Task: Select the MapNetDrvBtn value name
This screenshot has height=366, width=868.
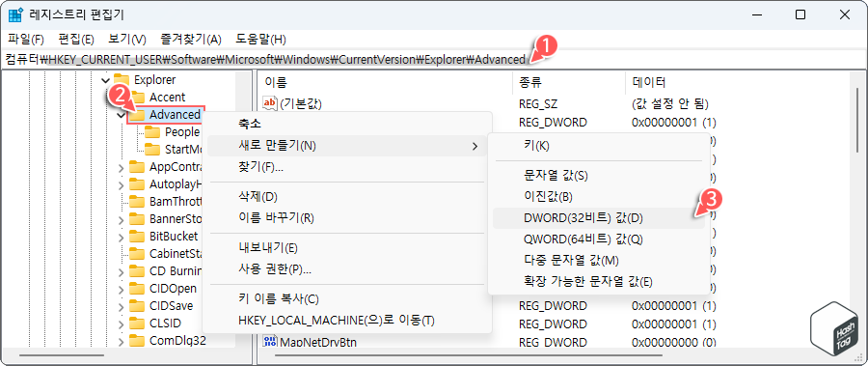Action: pos(317,342)
